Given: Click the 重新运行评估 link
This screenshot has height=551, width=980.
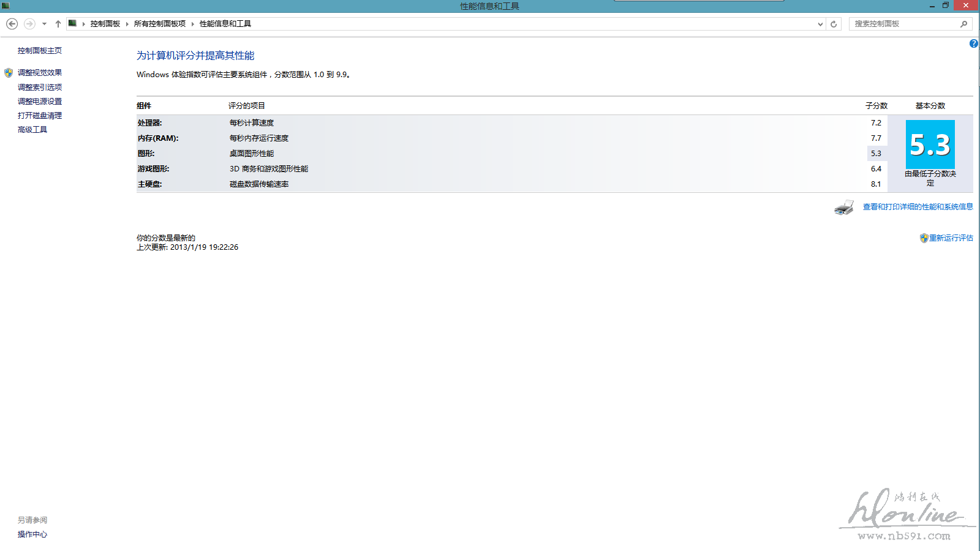Looking at the screenshot, I should pyautogui.click(x=951, y=238).
